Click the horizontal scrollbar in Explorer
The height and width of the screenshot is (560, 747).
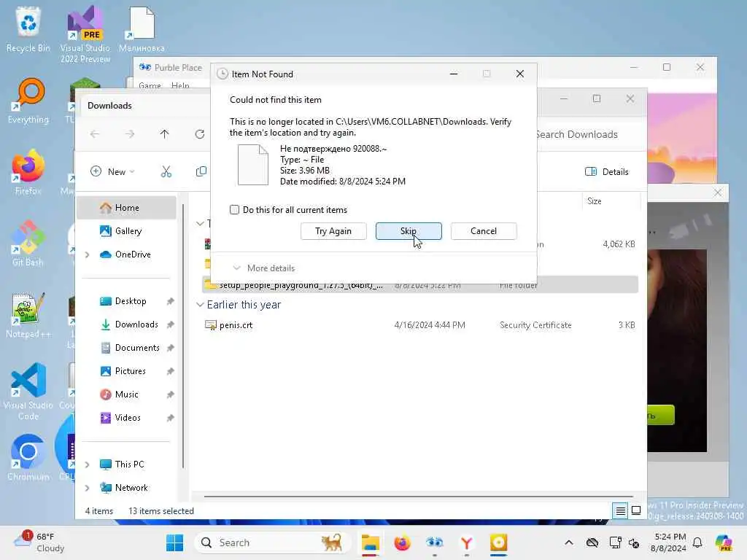click(x=418, y=496)
